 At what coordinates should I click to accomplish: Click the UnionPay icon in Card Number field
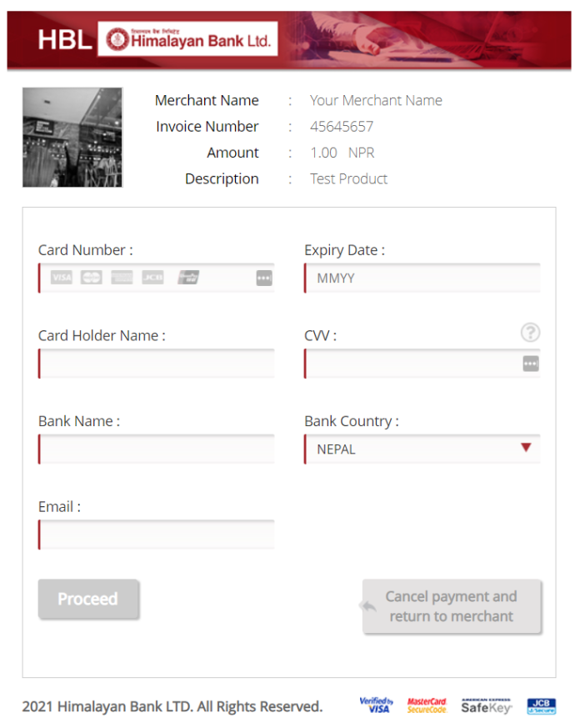coord(187,278)
